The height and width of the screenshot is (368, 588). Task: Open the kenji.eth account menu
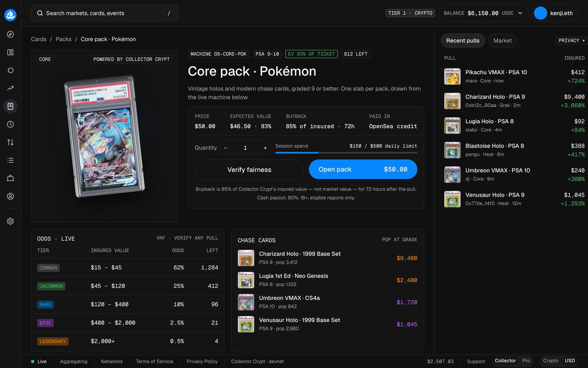click(555, 13)
